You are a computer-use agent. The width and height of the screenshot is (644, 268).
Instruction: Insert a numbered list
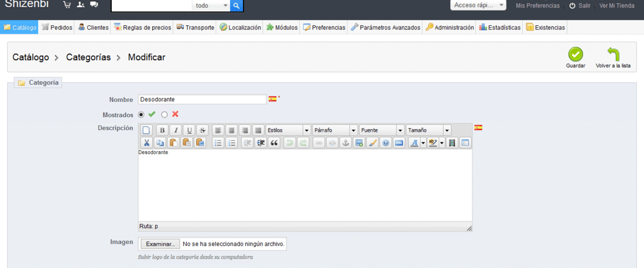[x=232, y=143]
